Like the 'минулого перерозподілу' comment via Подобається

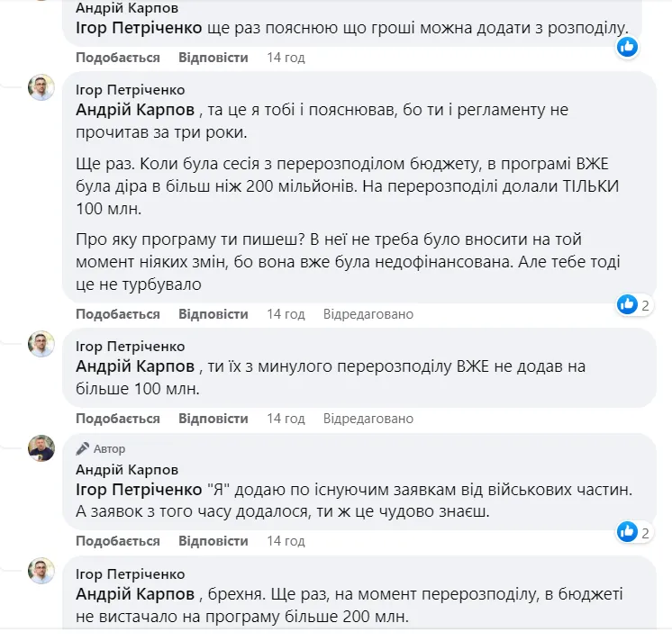click(x=117, y=419)
